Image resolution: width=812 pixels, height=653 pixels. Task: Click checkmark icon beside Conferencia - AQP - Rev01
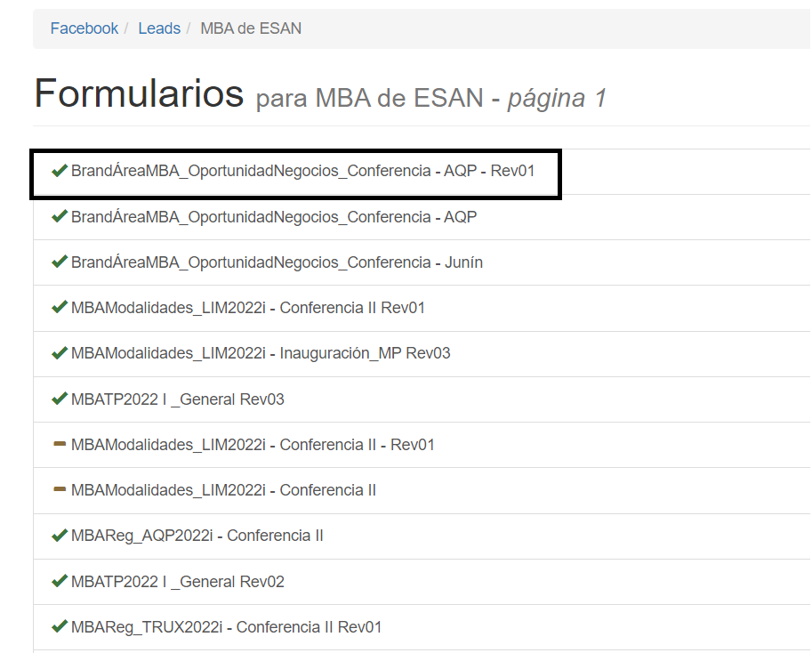click(60, 171)
